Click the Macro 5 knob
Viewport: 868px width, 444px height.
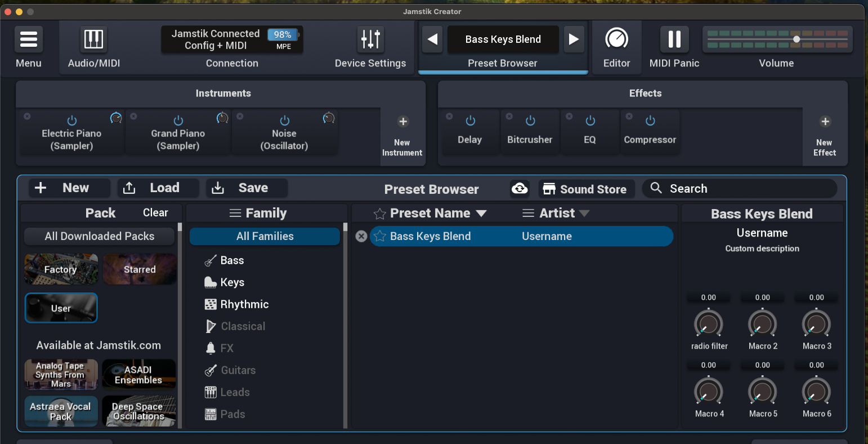pyautogui.click(x=763, y=392)
